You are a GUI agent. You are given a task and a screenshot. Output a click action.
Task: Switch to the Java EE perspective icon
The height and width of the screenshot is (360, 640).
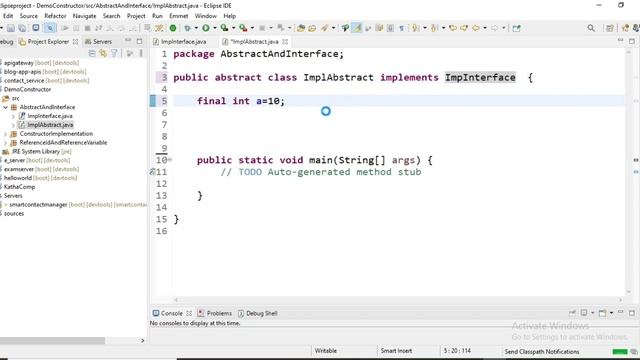pos(625,28)
